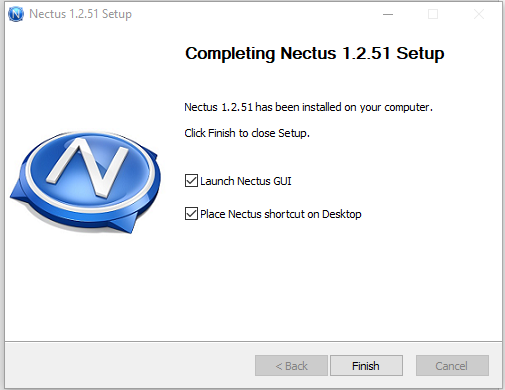Uncheck the Launch Nectus GUI checkbox
The height and width of the screenshot is (390, 505).
pos(191,181)
